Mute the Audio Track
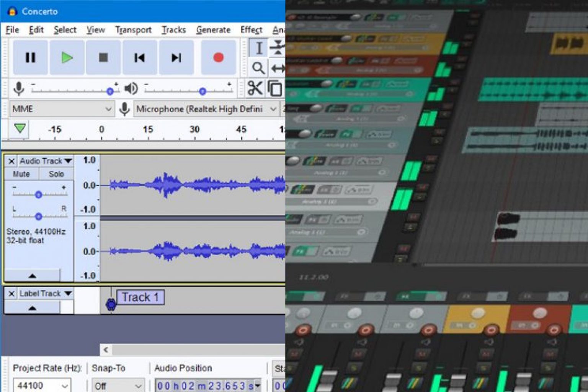Image resolution: width=588 pixels, height=392 pixels. coord(21,174)
